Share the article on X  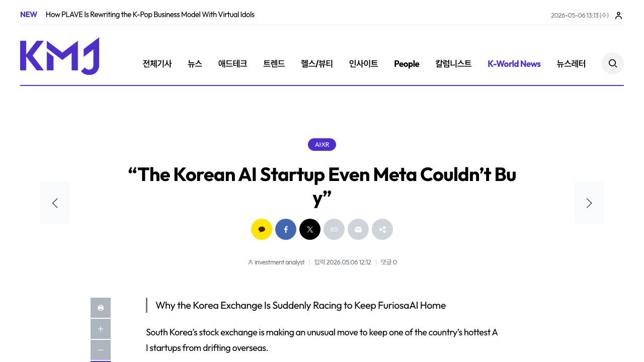[310, 229]
